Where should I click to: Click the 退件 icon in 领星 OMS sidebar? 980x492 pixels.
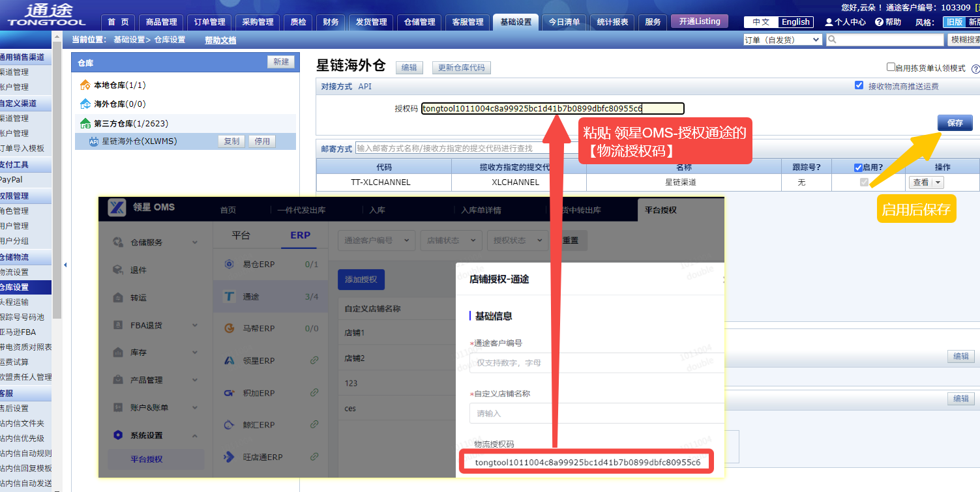point(118,270)
